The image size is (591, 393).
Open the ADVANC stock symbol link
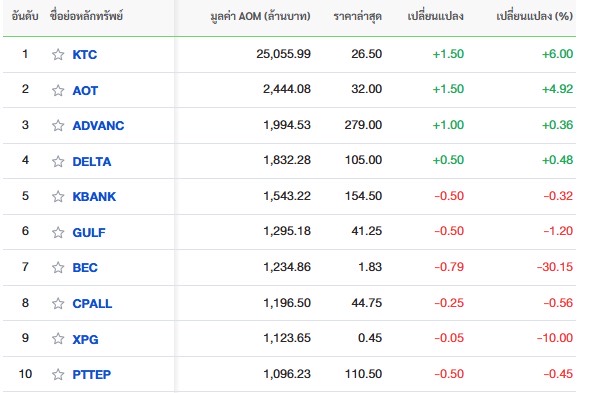pos(98,125)
